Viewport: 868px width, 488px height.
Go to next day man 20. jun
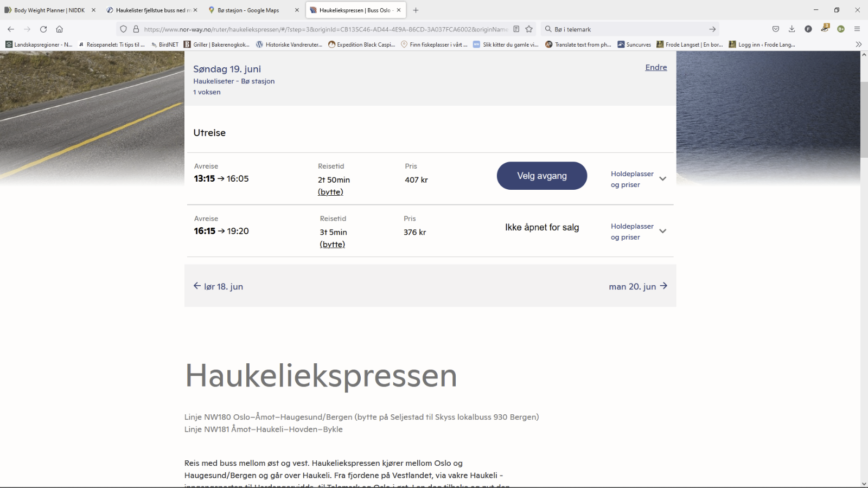coord(637,286)
